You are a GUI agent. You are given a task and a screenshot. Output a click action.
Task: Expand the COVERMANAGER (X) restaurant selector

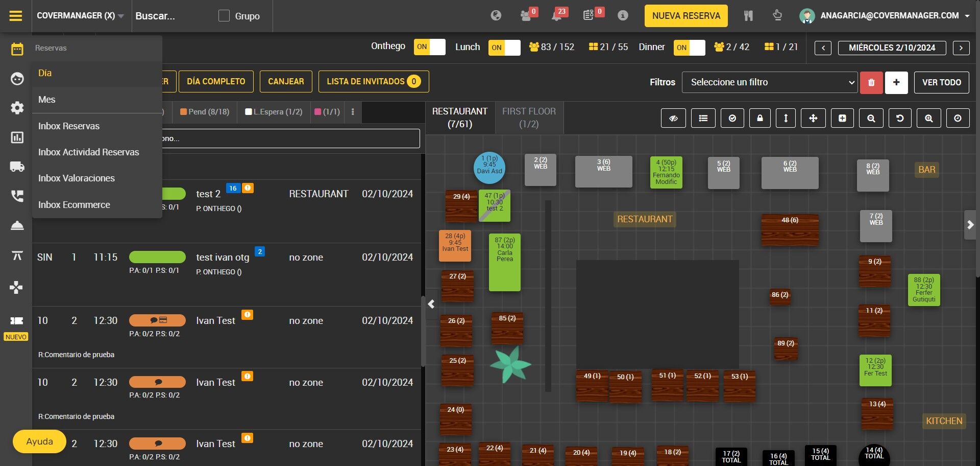(80, 16)
